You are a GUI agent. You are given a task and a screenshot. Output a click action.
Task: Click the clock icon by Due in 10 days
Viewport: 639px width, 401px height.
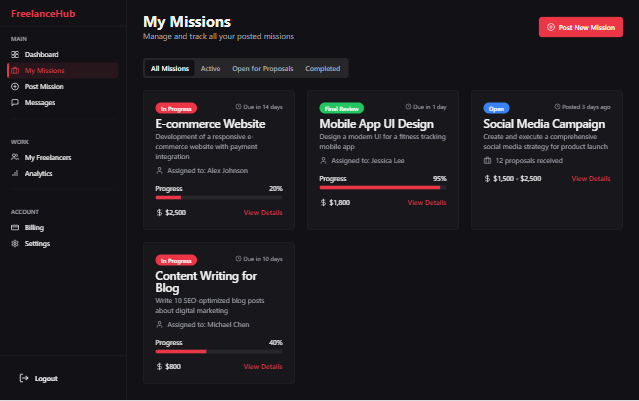click(238, 259)
